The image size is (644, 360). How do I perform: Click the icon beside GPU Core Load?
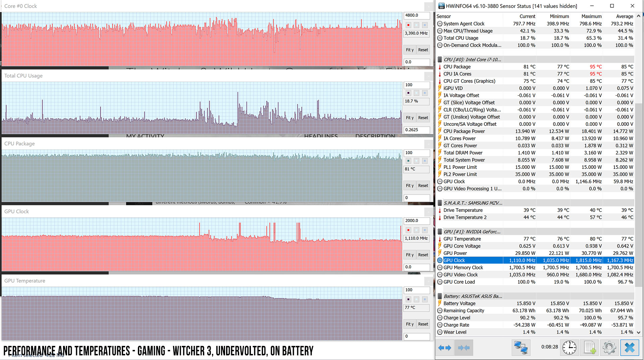[440, 282]
